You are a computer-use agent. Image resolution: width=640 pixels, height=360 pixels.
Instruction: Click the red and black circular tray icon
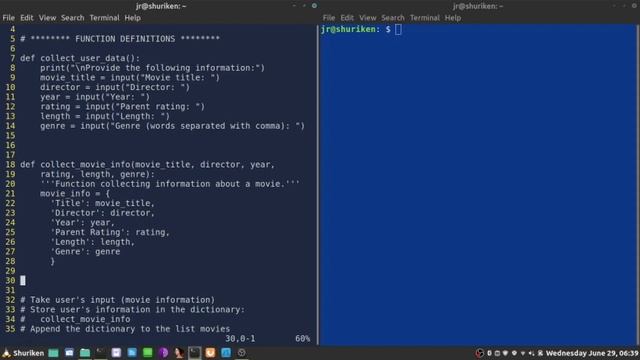click(480, 353)
